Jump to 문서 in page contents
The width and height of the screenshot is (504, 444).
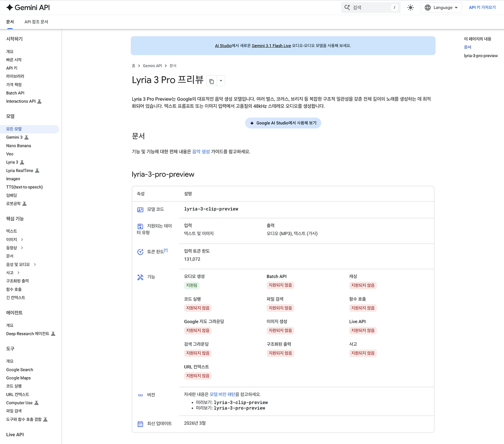point(468,47)
